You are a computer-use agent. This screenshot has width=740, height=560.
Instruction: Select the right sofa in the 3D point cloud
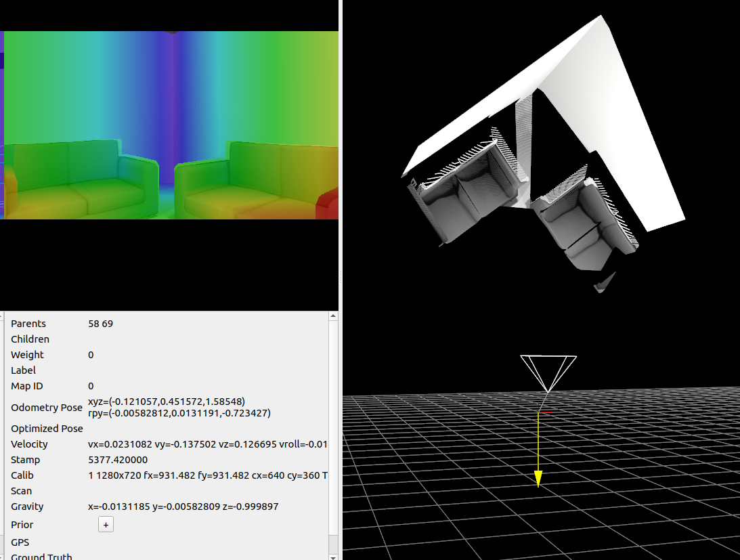pos(581,223)
